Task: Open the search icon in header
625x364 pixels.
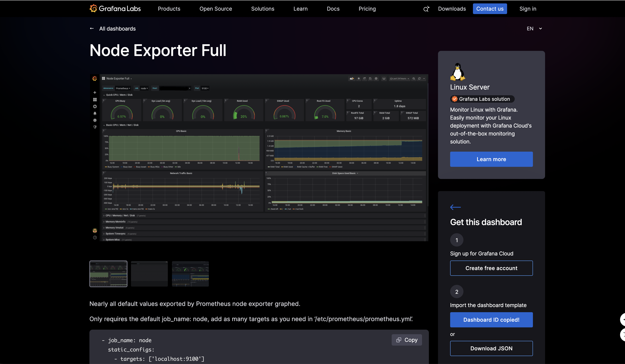Action: [x=426, y=9]
